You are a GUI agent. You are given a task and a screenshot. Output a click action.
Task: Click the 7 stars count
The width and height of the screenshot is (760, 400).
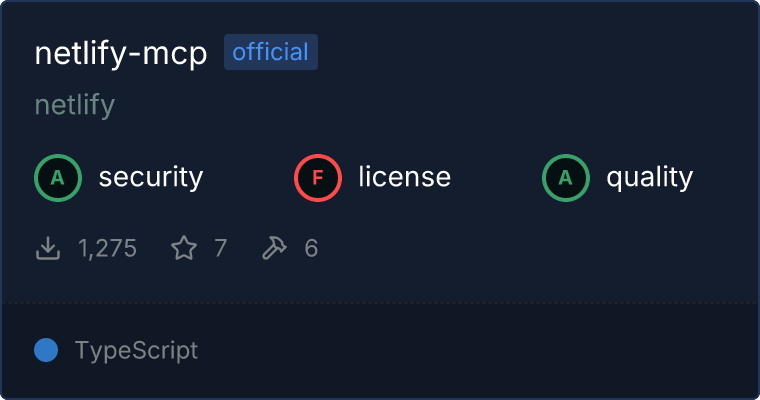[x=221, y=248]
